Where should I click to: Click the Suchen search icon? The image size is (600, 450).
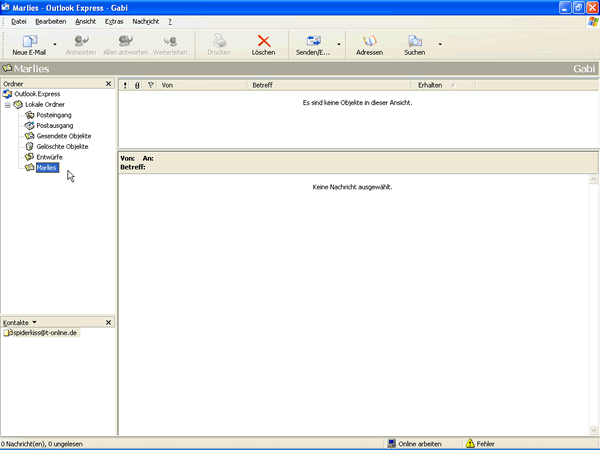414,44
